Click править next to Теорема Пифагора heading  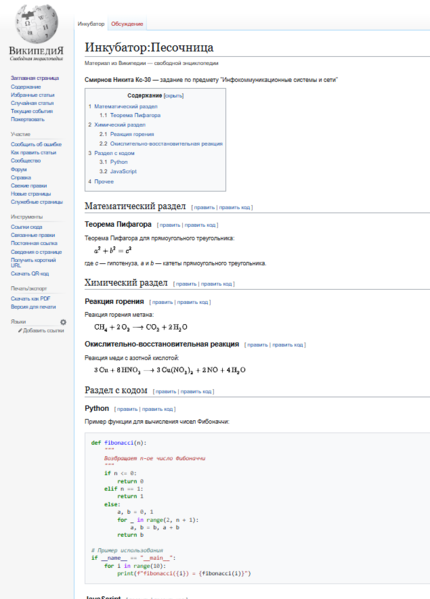[x=170, y=225]
